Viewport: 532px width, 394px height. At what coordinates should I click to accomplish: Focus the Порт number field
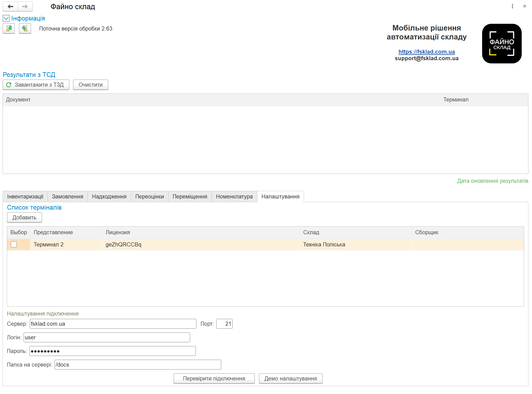pos(224,324)
